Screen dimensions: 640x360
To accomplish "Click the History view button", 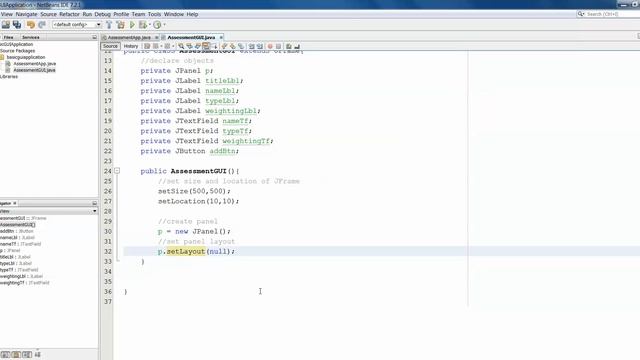I will click(x=131, y=46).
